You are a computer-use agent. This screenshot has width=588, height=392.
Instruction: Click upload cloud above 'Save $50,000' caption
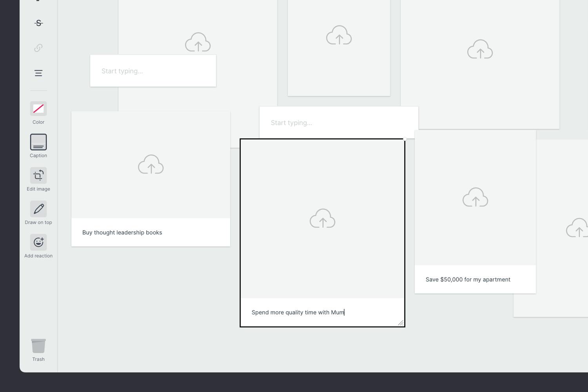pyautogui.click(x=475, y=197)
